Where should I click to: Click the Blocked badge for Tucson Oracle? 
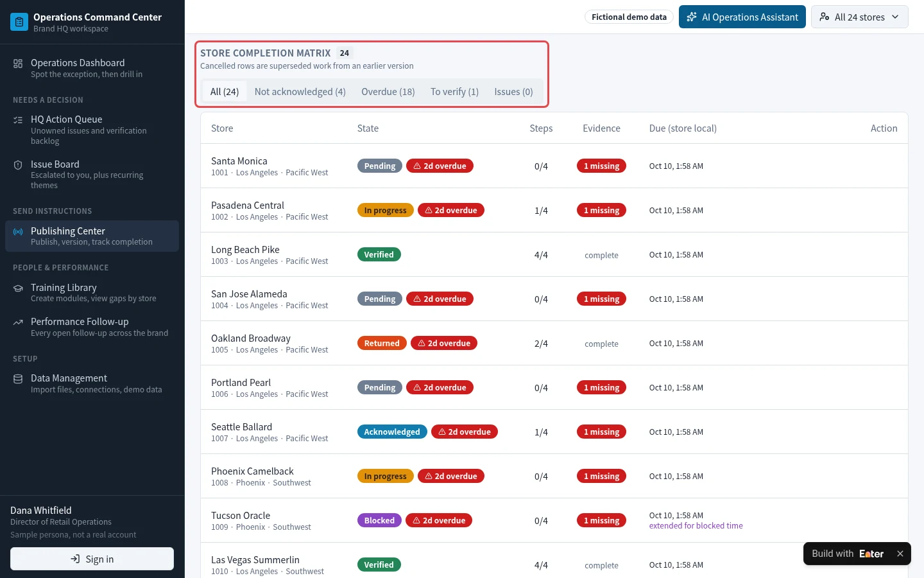click(x=379, y=520)
